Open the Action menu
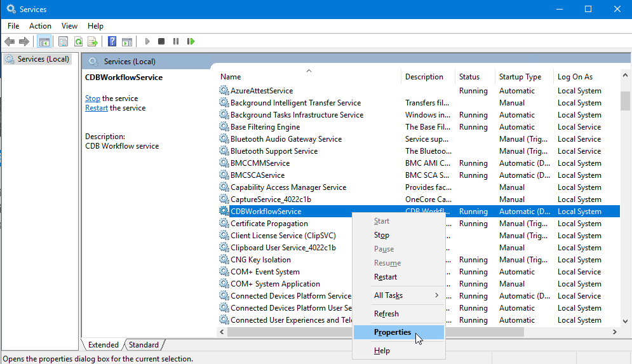This screenshot has width=632, height=364. [40, 26]
